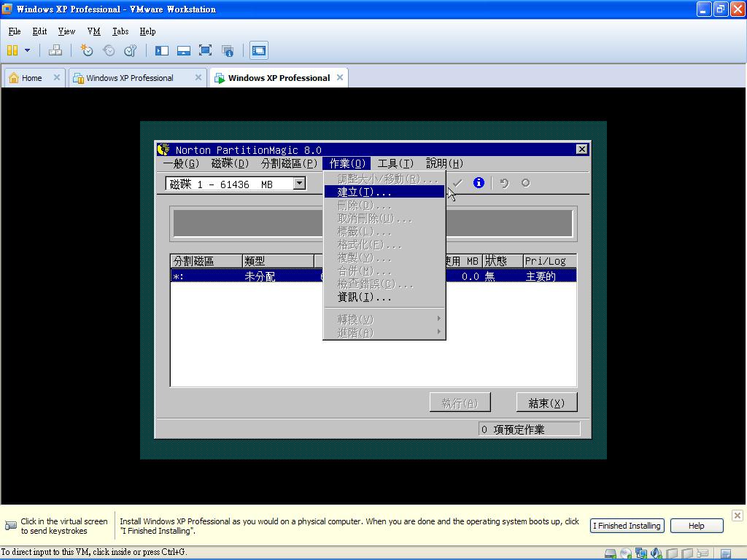Open the 磁碟 1 - 61436 MB disk dropdown
Screen dimensions: 747x560
point(300,183)
